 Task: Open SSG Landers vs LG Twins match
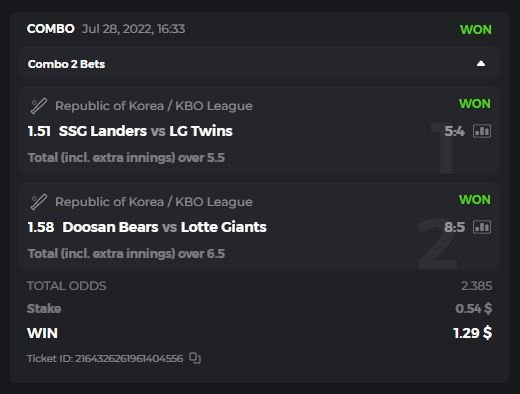146,131
